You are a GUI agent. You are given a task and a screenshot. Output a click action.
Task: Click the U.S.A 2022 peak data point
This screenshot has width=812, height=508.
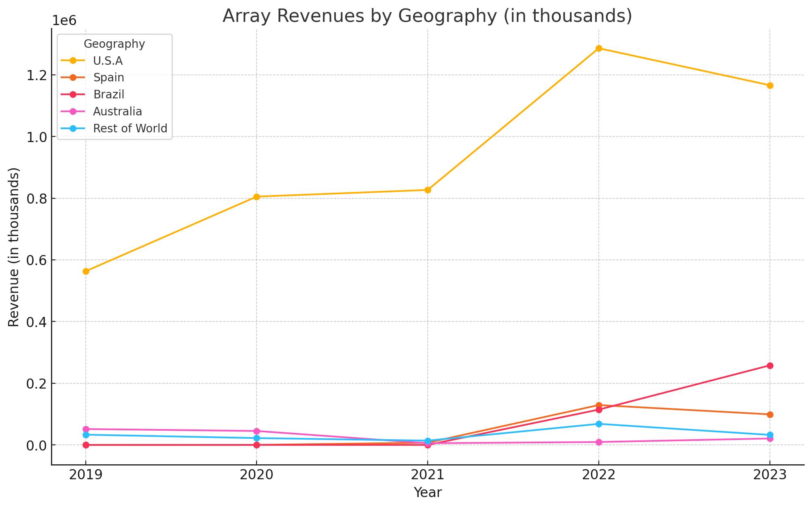click(x=599, y=49)
